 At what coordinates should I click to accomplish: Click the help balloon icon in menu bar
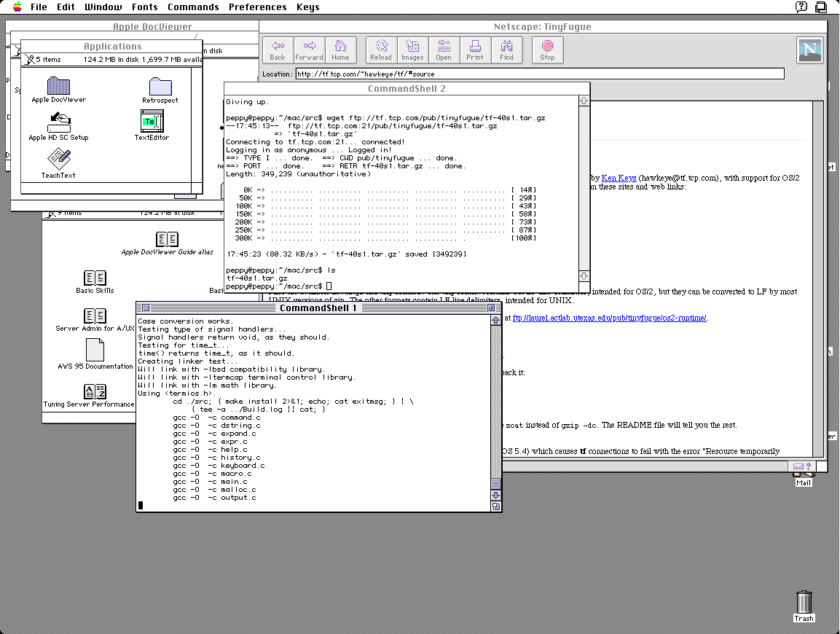tap(801, 7)
